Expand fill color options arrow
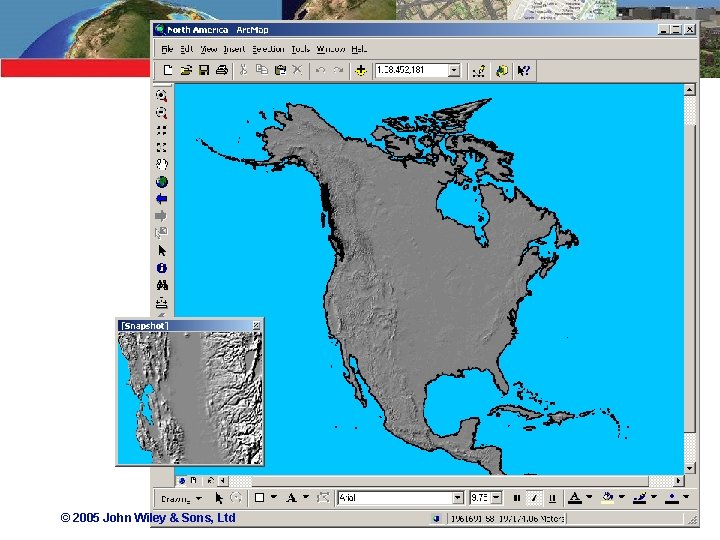The image size is (720, 540). tap(622, 497)
